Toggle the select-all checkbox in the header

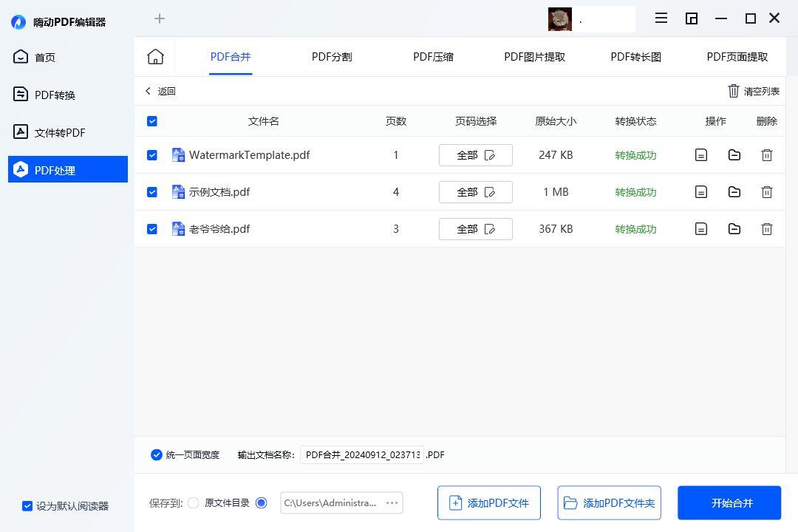pyautogui.click(x=151, y=121)
